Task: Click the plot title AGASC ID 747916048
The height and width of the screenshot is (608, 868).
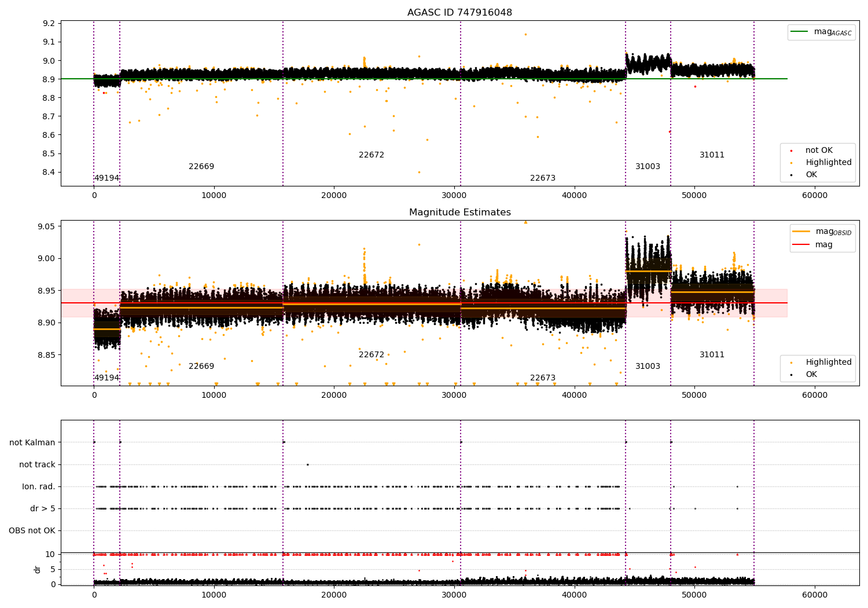Action: coord(459,13)
